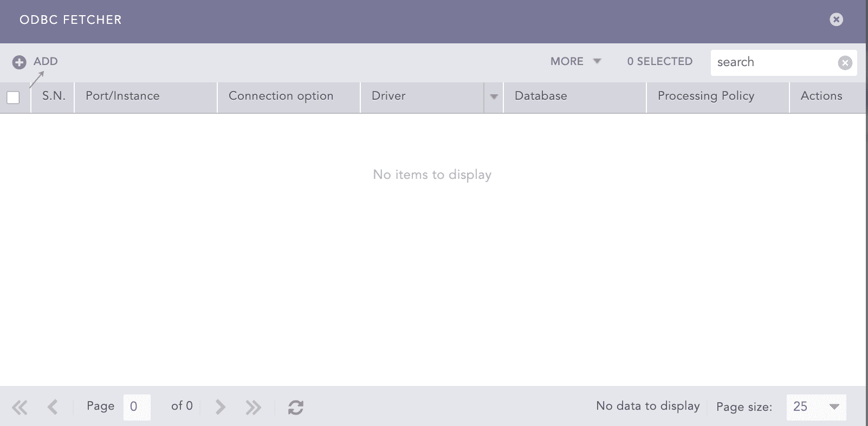Image resolution: width=868 pixels, height=426 pixels.
Task: Click the ADD plus icon
Action: [x=19, y=62]
